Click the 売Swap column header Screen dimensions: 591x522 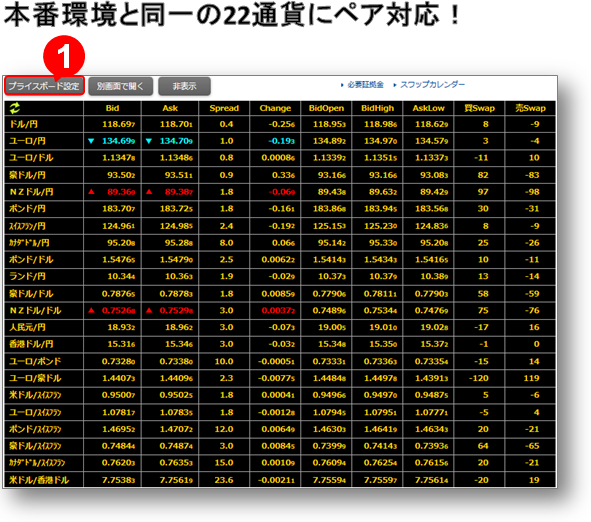coord(530,108)
